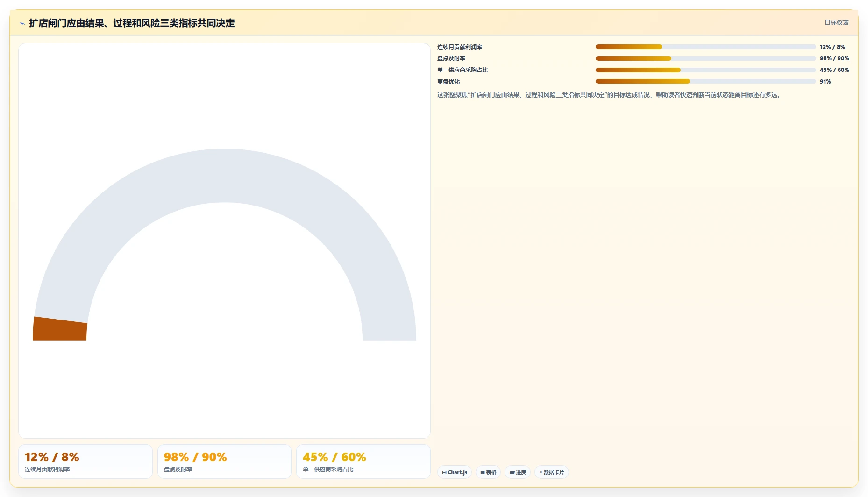This screenshot has width=868, height=497.
Task: Click the 表格 tag chip
Action: tap(488, 472)
